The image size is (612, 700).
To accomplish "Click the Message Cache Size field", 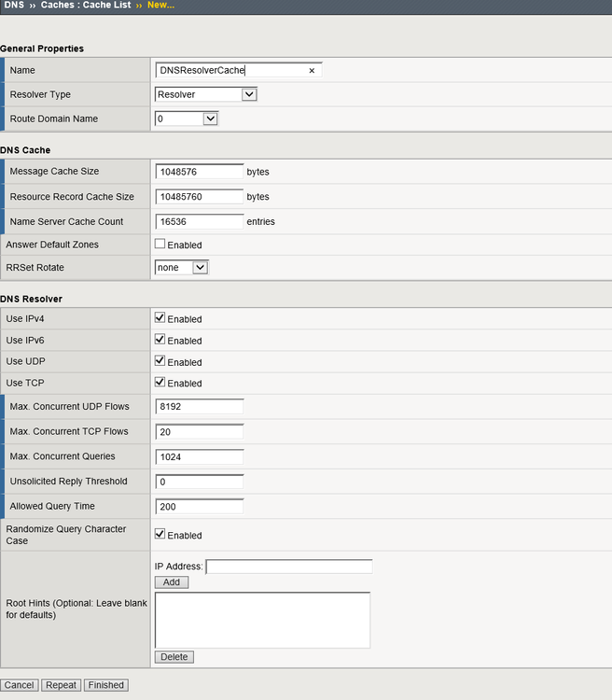I will coord(200,172).
